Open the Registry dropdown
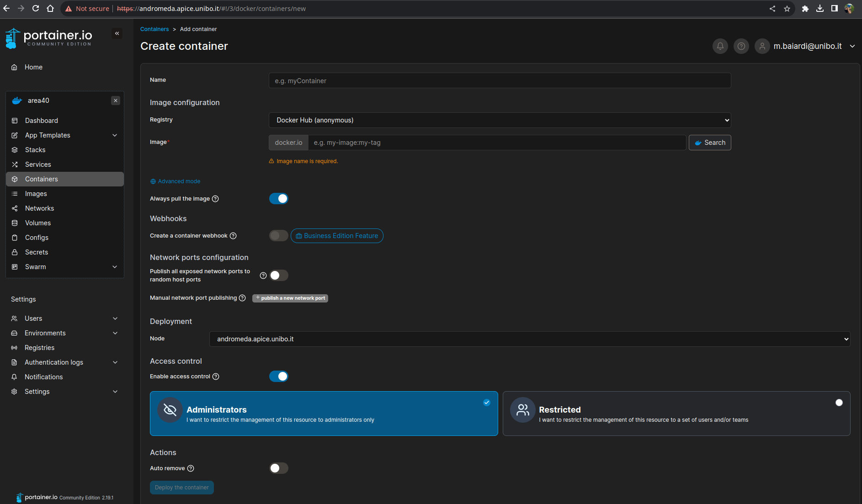862x504 pixels. pyautogui.click(x=500, y=120)
